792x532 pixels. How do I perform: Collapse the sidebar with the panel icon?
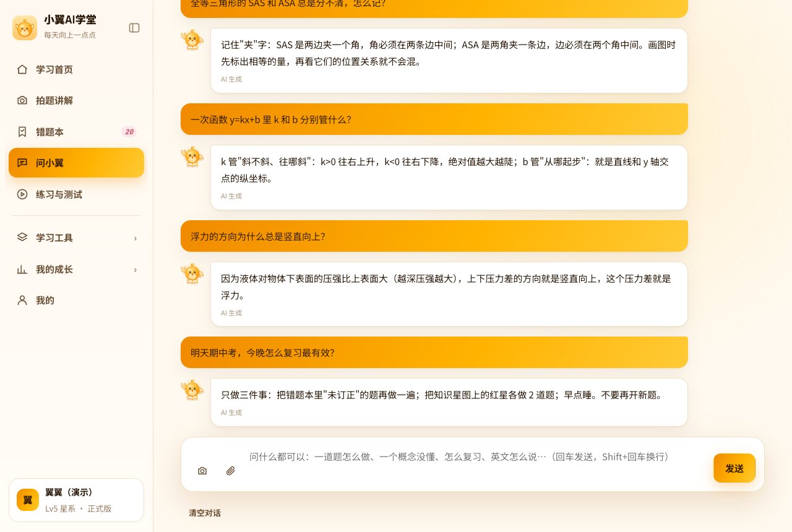[134, 28]
